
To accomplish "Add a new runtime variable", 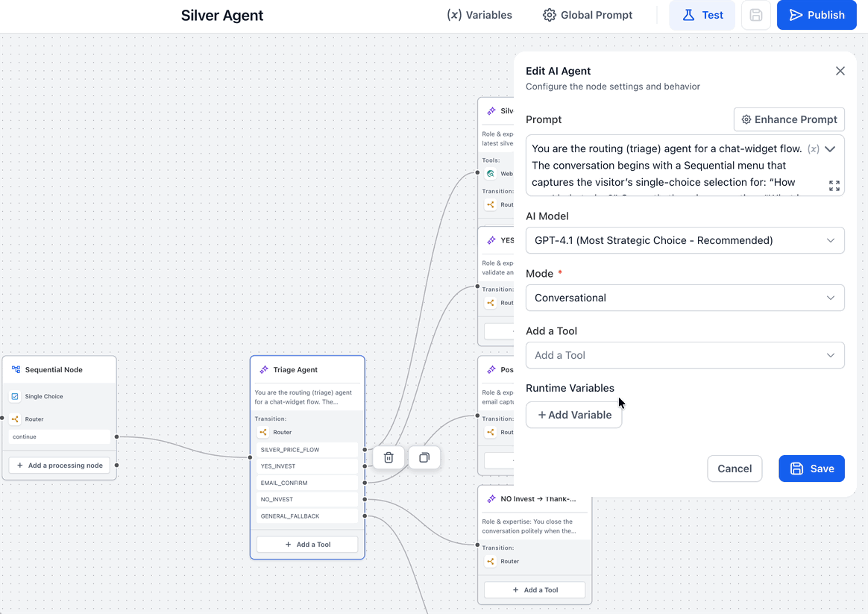I will (574, 415).
